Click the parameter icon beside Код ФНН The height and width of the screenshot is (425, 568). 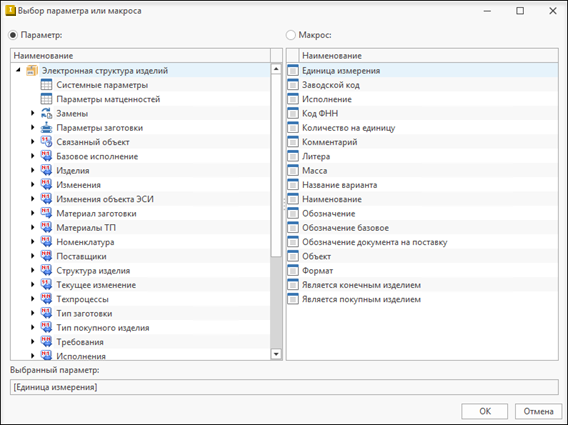point(293,113)
